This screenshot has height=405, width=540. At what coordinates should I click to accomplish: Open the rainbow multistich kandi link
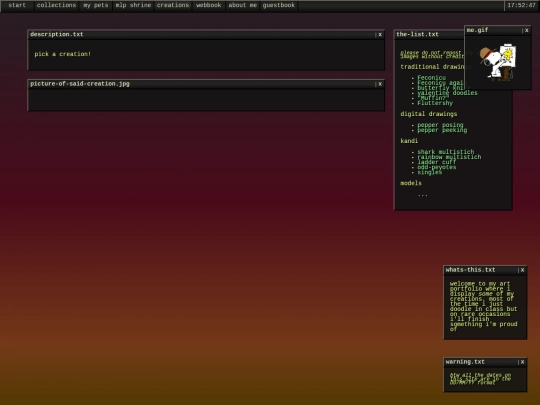pos(449,157)
